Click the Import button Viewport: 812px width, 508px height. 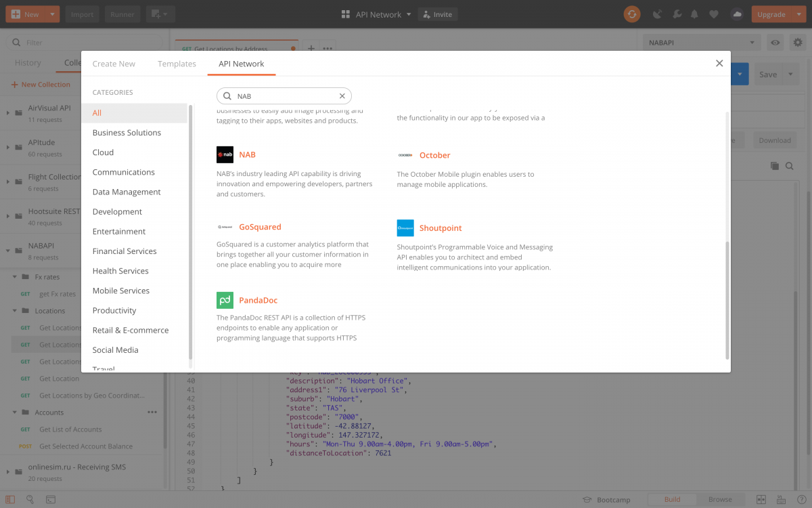[82, 14]
